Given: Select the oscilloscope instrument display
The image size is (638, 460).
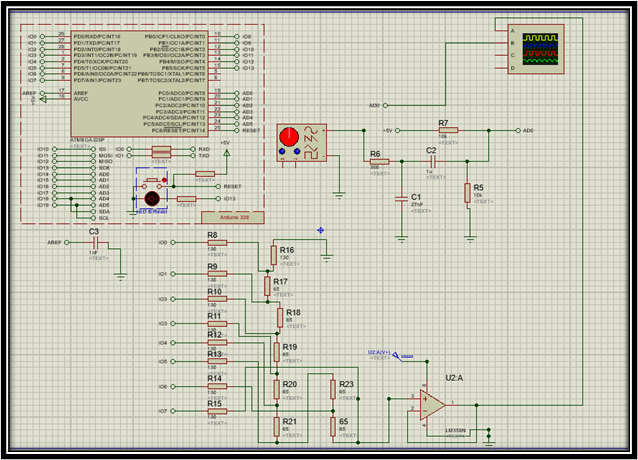Looking at the screenshot, I should click(535, 49).
